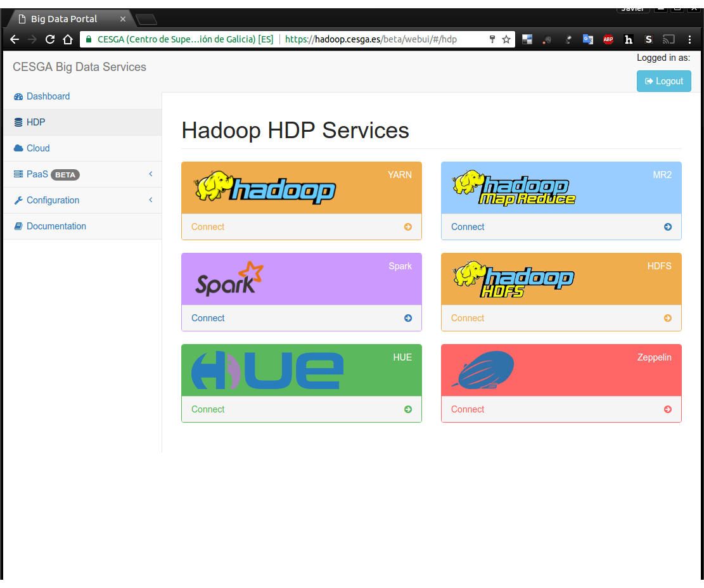The width and height of the screenshot is (704, 588).
Task: Close the Big Data Portal tab
Action: point(122,19)
